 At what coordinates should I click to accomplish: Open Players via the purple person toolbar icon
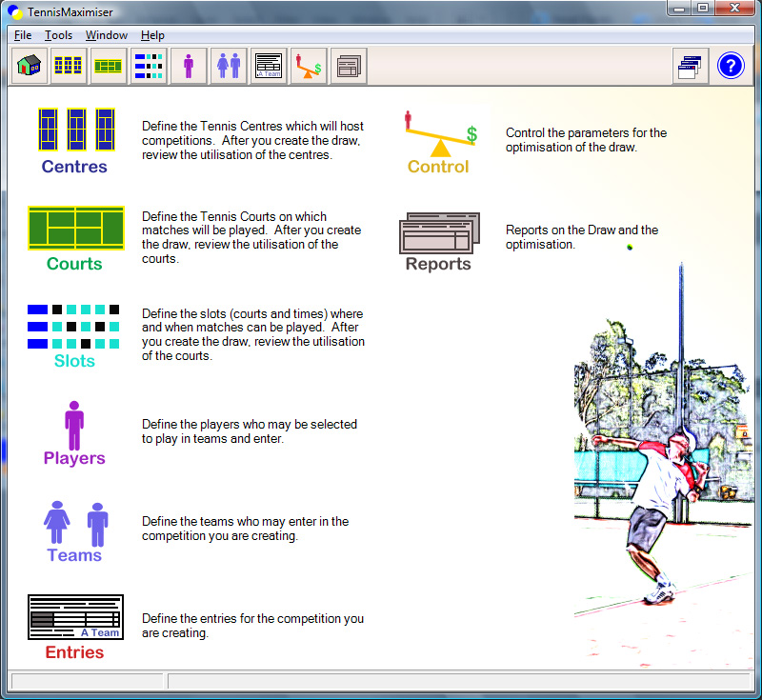pyautogui.click(x=189, y=66)
